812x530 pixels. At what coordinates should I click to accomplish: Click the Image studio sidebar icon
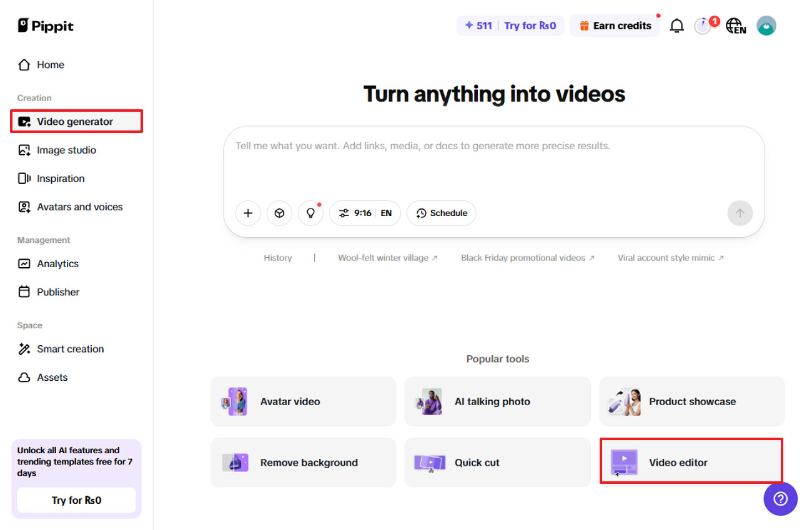pyautogui.click(x=24, y=150)
